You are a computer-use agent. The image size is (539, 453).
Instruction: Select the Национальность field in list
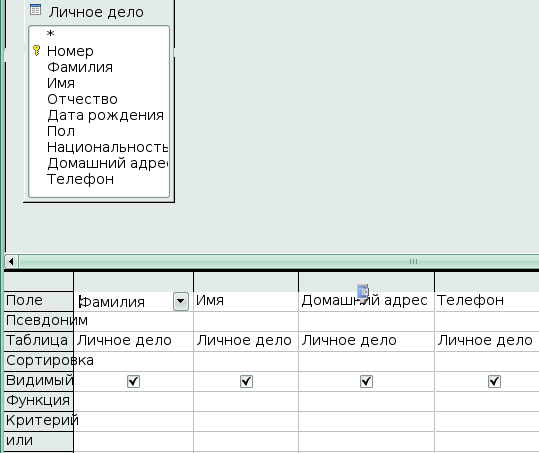click(x=107, y=147)
